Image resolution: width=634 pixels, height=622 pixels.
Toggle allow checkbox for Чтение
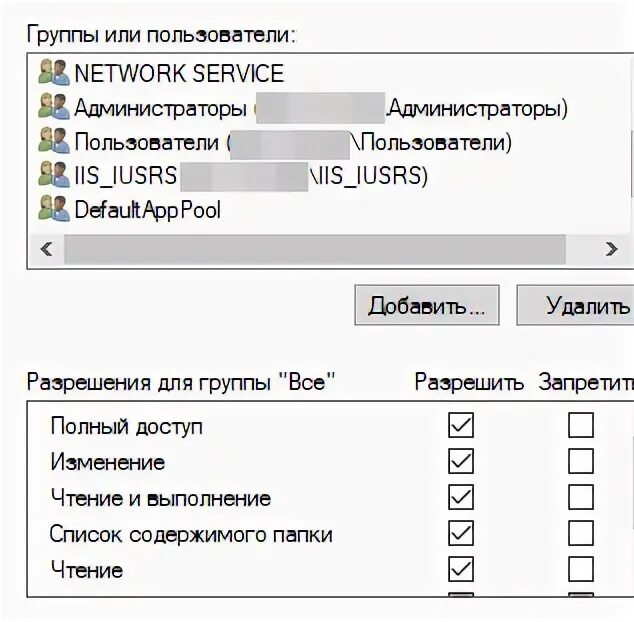pyautogui.click(x=461, y=569)
